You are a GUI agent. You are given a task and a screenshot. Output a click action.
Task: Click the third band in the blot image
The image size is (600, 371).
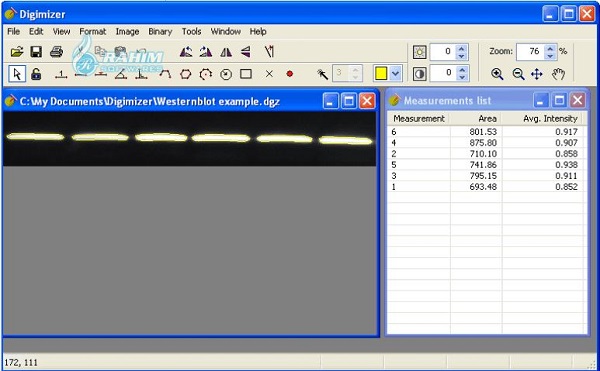tap(161, 137)
